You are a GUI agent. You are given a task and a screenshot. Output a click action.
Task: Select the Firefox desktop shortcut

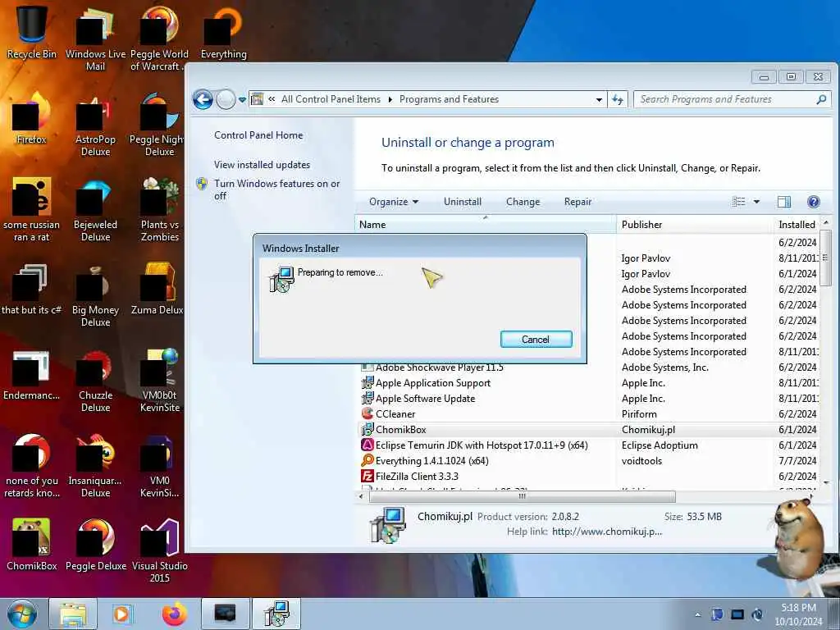(32, 118)
